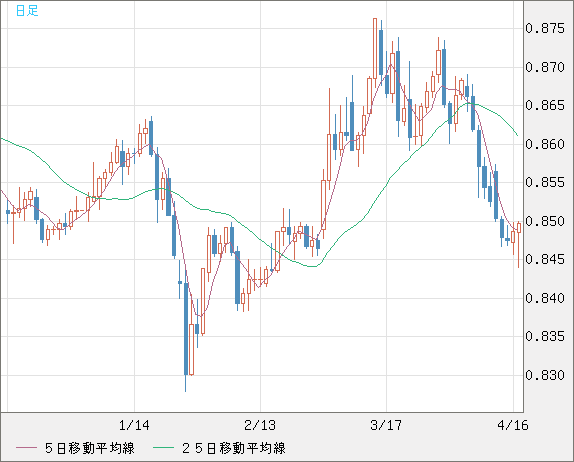This screenshot has width=574, height=462.
Task: Click the last red candle at the chart's right edge
Action: click(x=519, y=228)
